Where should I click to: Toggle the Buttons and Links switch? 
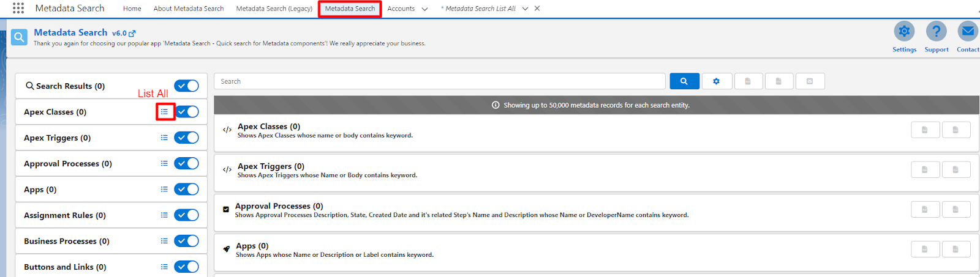186,267
